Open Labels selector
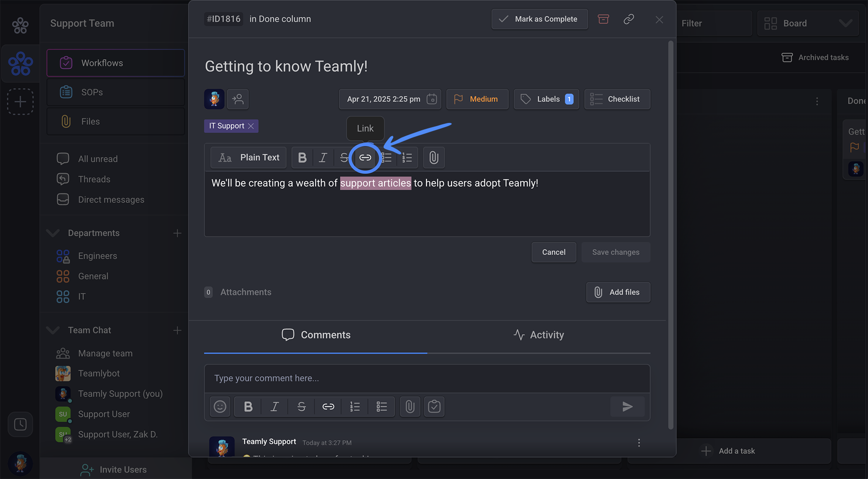The image size is (868, 479). click(546, 99)
